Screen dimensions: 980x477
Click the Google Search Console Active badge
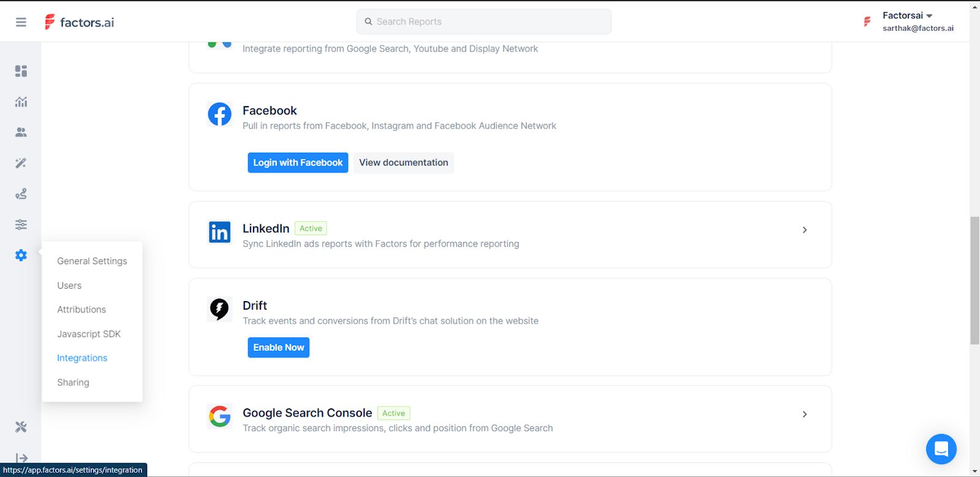tap(394, 413)
